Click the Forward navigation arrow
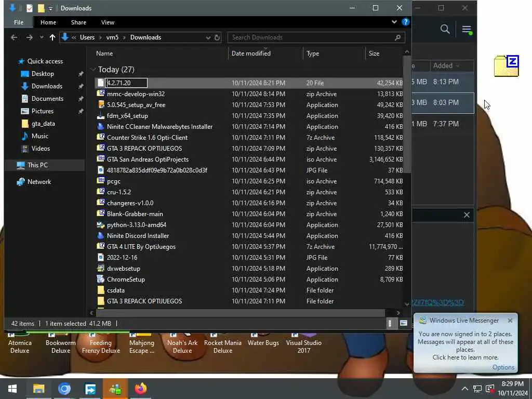This screenshot has width=532, height=399. (x=30, y=37)
